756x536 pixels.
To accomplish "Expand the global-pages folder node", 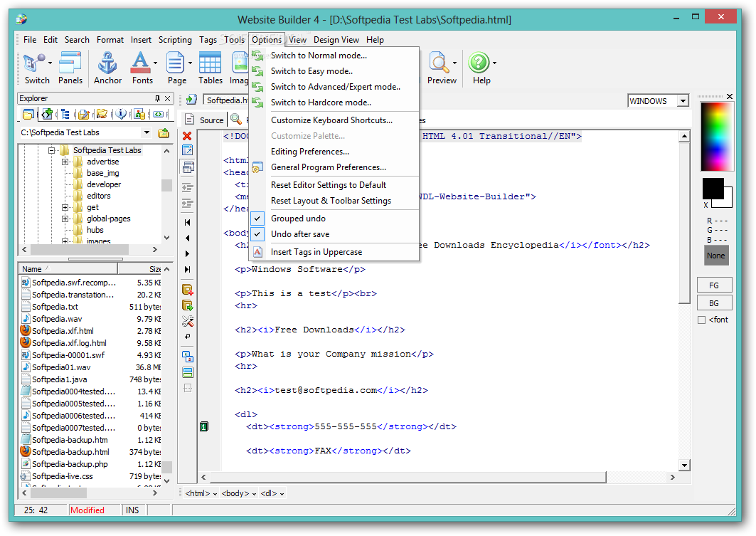I will point(65,219).
